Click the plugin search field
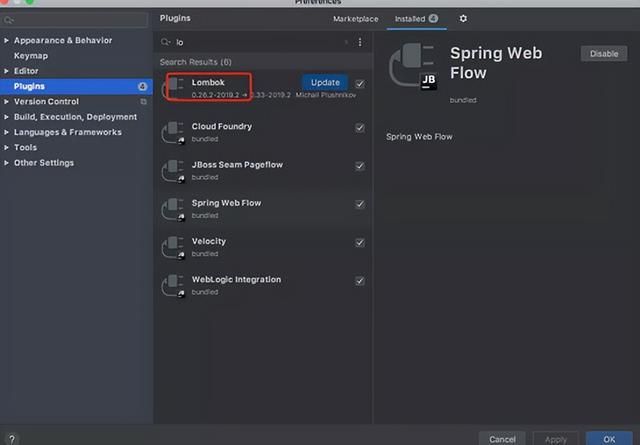 pos(260,42)
